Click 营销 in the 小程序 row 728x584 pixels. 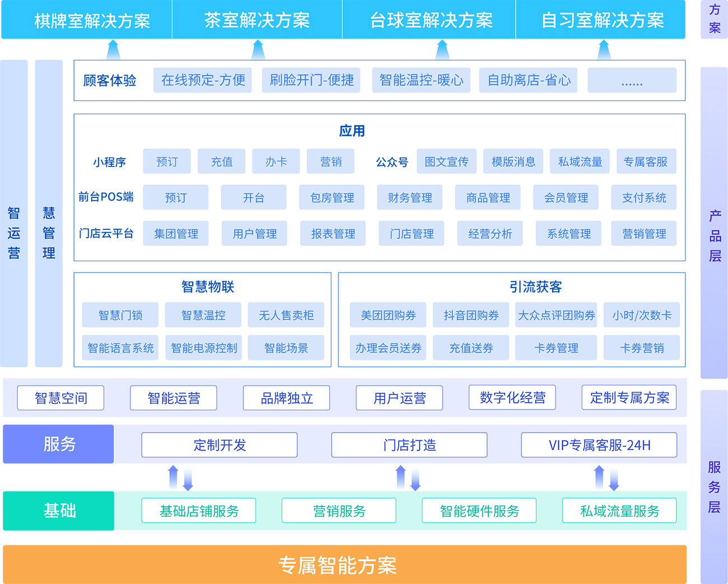[x=331, y=161]
